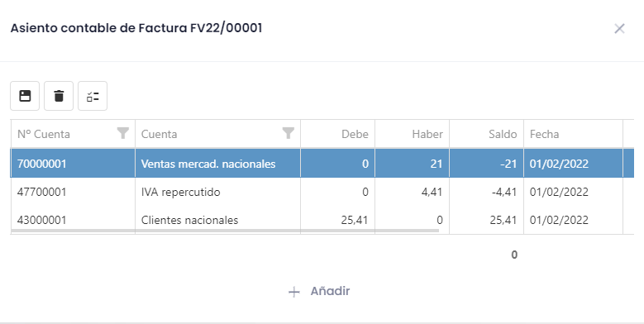The height and width of the screenshot is (324, 644).
Task: Edit the 4,41 Haber cell
Action: tap(412, 192)
